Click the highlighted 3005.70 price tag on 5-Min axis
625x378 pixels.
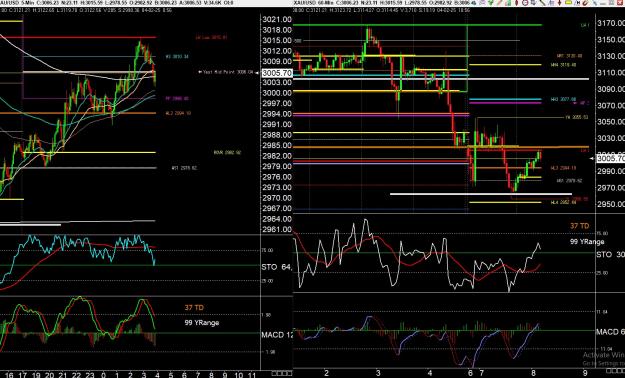[x=277, y=73]
